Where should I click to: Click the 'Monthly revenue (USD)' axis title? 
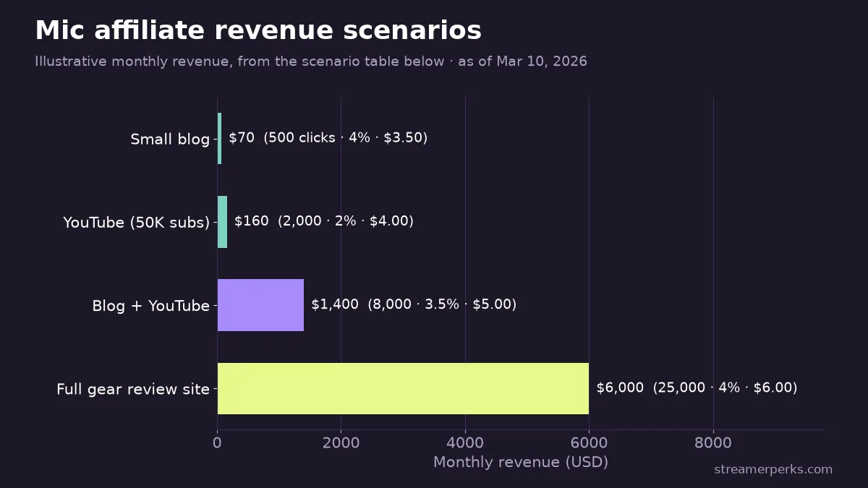click(521, 462)
